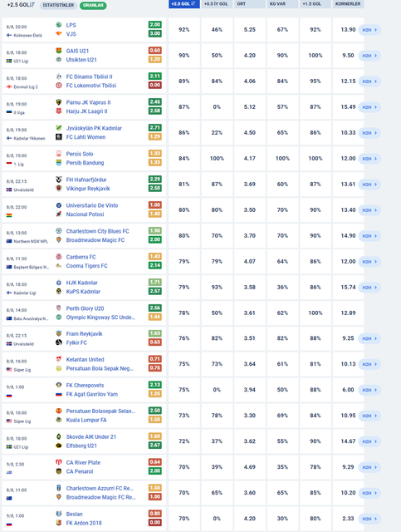Click the Kelantan United crest icon

coord(59,359)
